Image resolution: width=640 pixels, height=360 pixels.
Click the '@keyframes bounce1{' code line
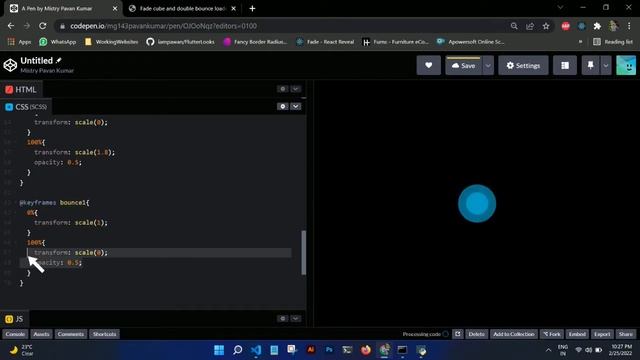click(54, 202)
